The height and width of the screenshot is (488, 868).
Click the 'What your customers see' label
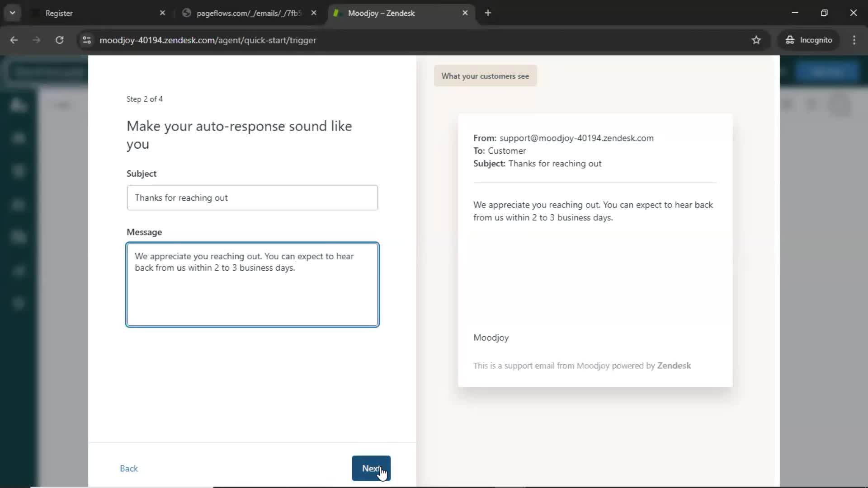tap(485, 76)
